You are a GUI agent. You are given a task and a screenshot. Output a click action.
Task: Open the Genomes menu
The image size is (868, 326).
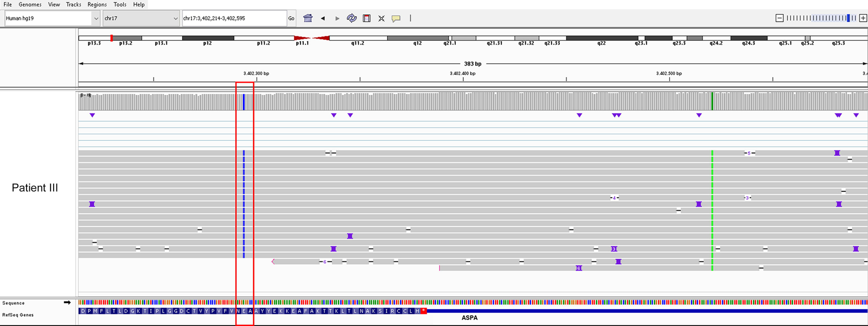point(30,4)
